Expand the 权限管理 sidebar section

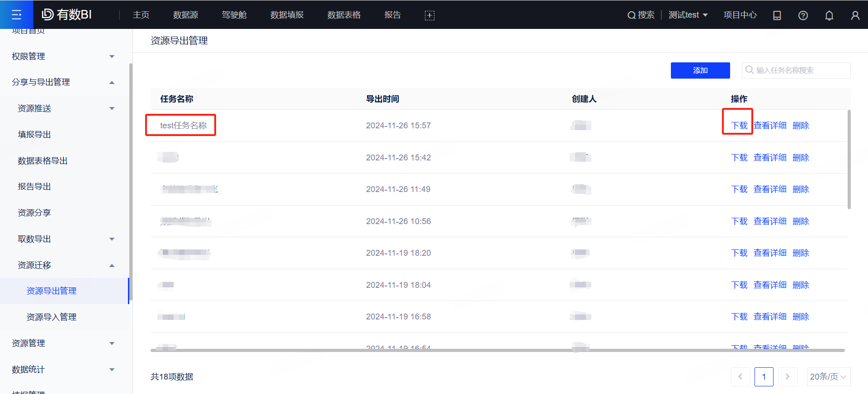(x=63, y=56)
